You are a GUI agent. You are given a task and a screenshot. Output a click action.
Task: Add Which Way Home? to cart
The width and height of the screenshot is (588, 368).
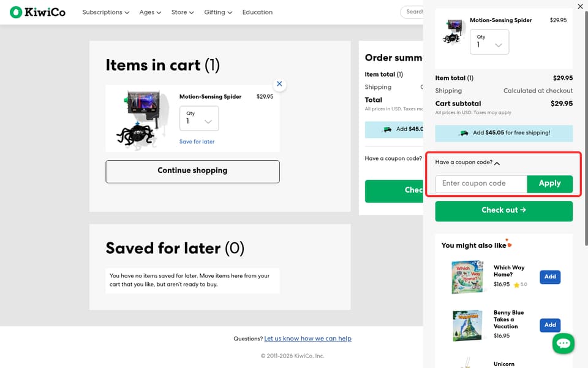[550, 277]
